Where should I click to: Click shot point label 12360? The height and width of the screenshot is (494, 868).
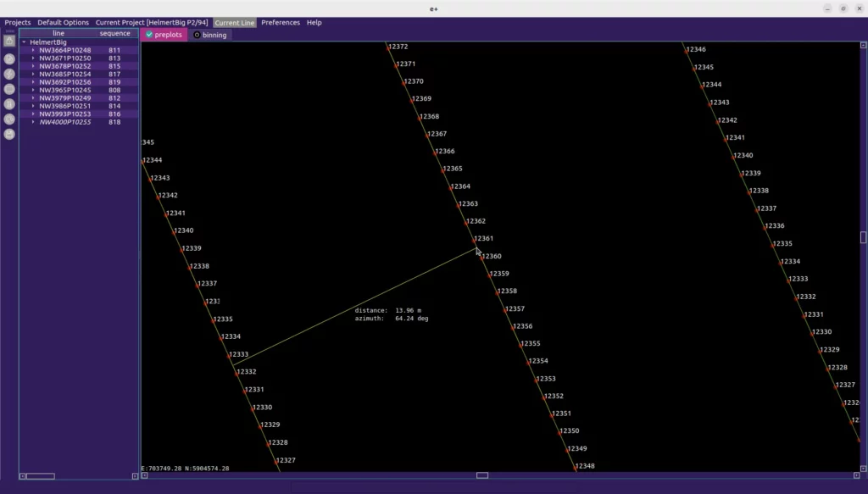(x=492, y=256)
